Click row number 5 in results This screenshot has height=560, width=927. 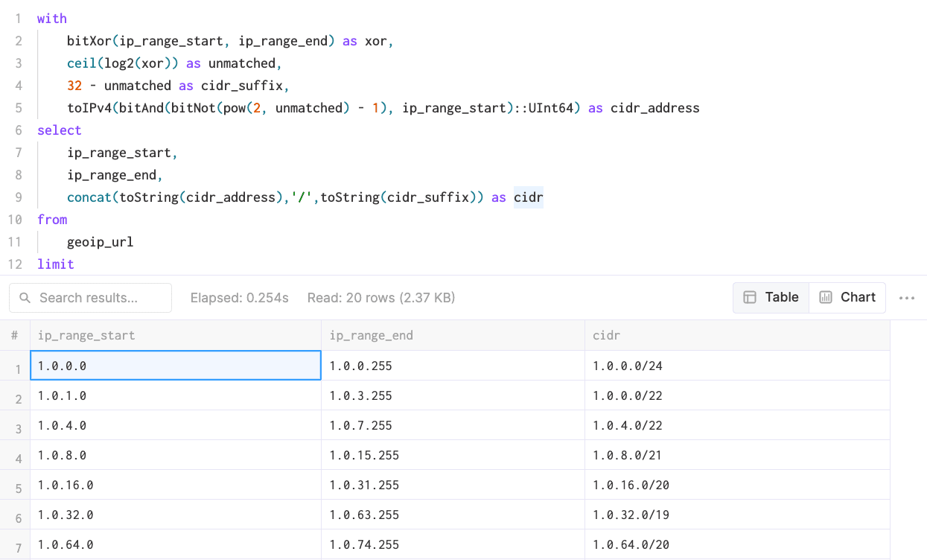[x=18, y=487]
